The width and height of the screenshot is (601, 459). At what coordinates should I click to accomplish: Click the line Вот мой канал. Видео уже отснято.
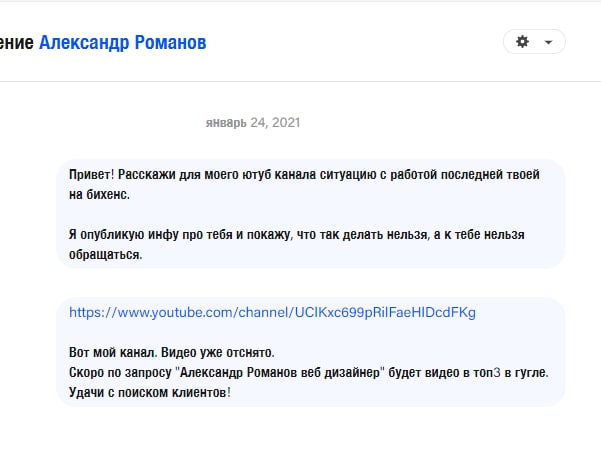172,352
